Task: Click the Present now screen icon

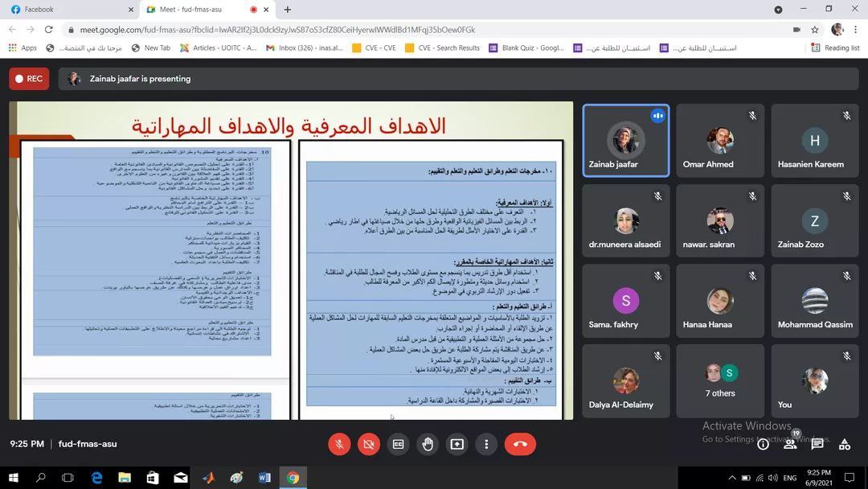Action: (x=457, y=444)
